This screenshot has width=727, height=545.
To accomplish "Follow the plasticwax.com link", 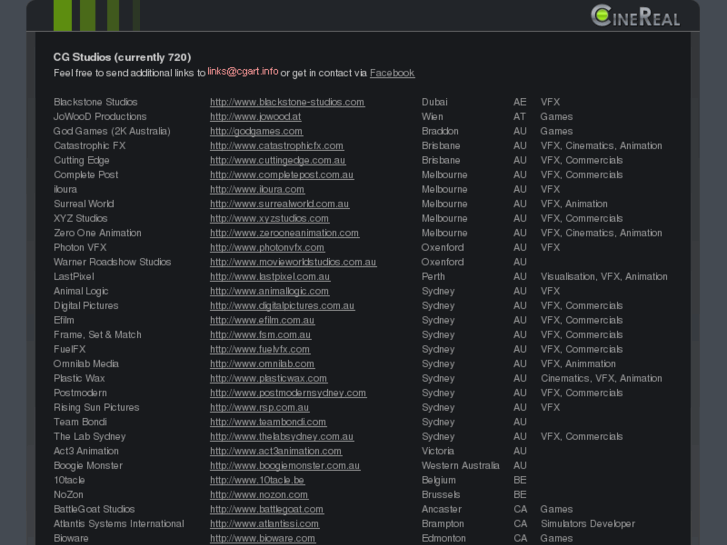I will pos(268,378).
